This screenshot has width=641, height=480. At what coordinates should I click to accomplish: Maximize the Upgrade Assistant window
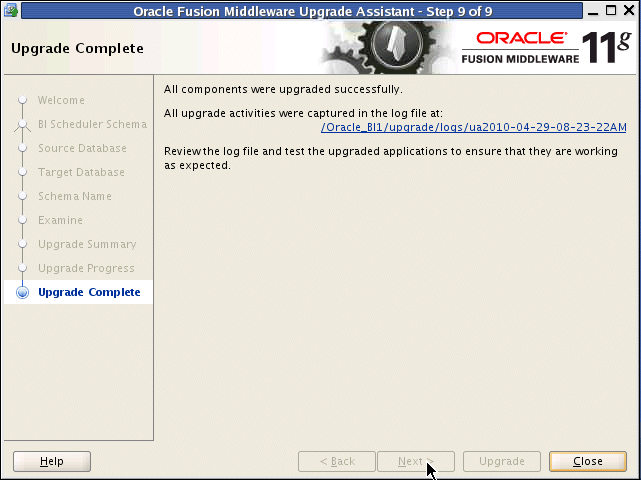(611, 11)
